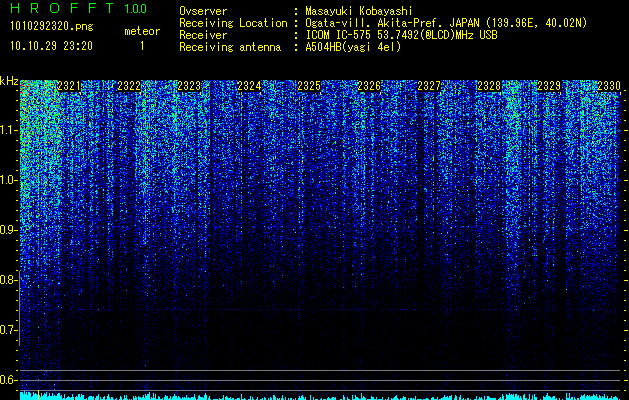Click the date stamp 10.10.29 23:20
Image resolution: width=629 pixels, height=400 pixels.
51,46
